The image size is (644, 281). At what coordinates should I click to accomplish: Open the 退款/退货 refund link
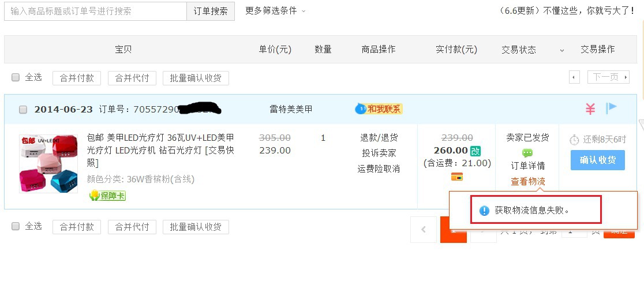click(x=379, y=138)
